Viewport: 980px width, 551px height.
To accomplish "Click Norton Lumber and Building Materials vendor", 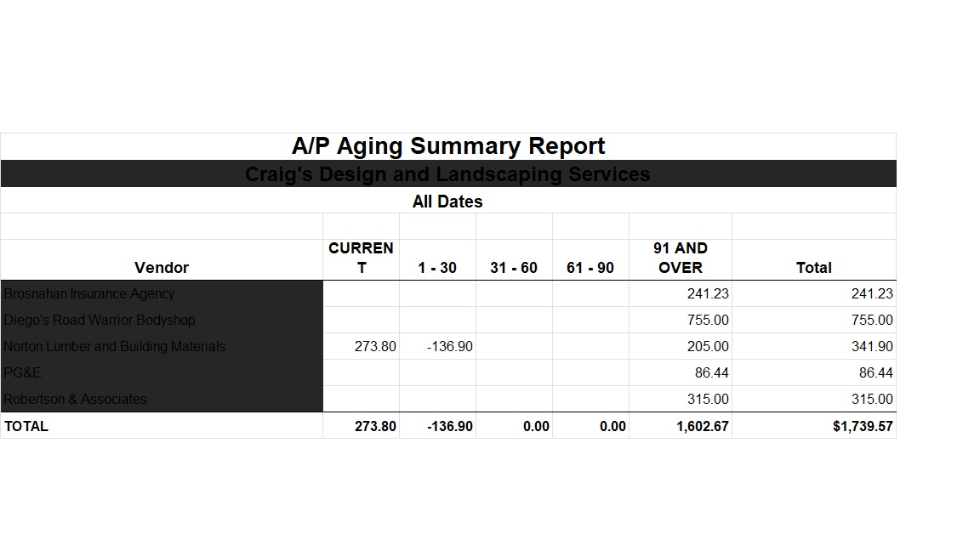I will (x=115, y=346).
